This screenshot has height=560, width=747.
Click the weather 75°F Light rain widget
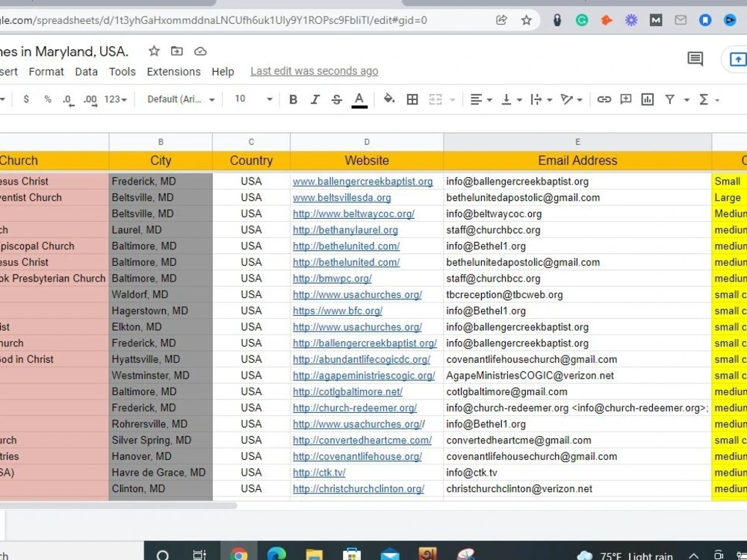pos(624,556)
